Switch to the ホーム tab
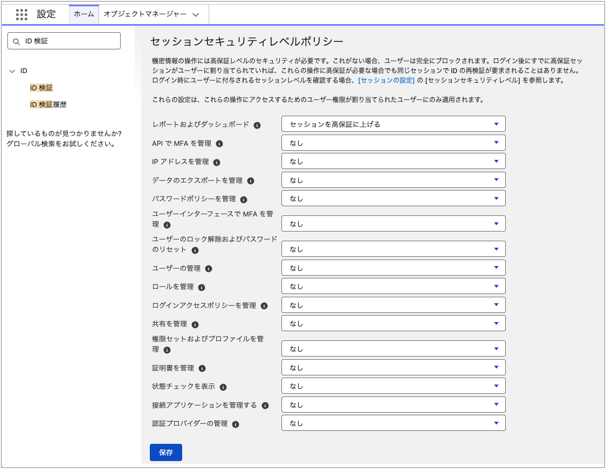 point(84,14)
